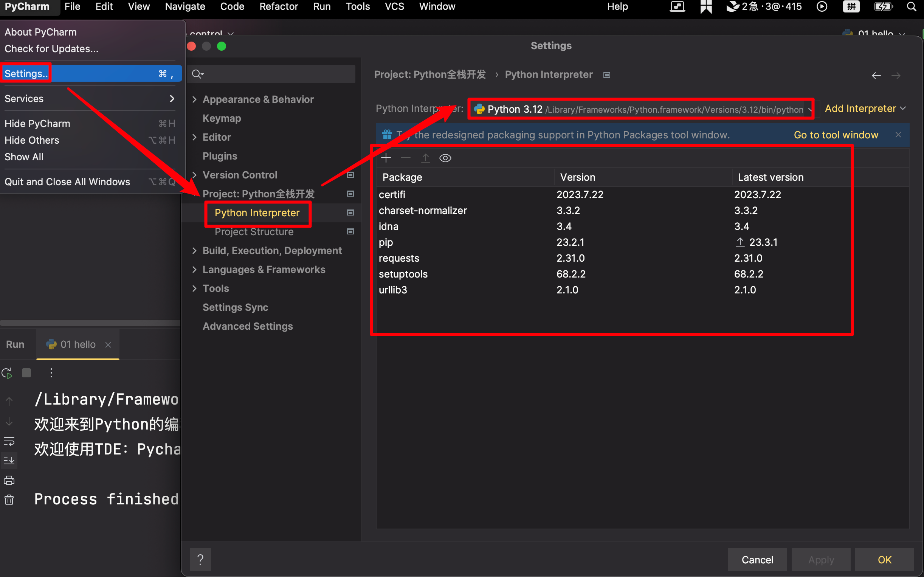The image size is (924, 577).
Task: Click the print icon in Run panel
Action: click(9, 480)
